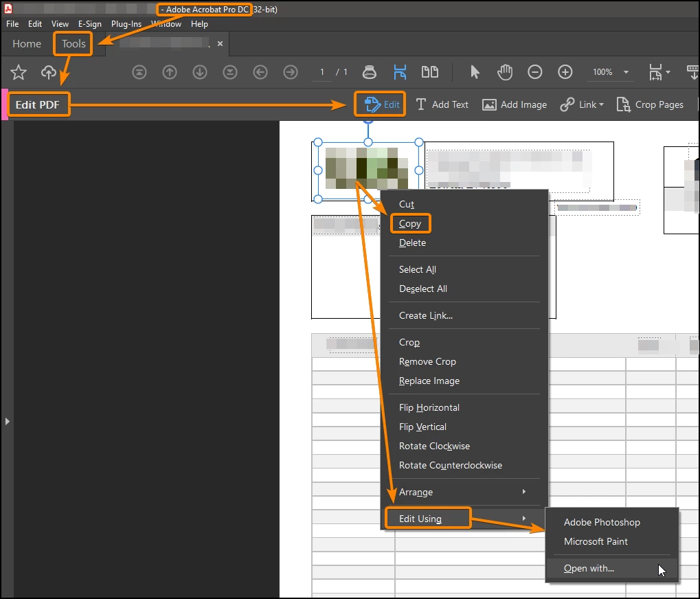The height and width of the screenshot is (599, 700).
Task: Expand the left navigation pane
Action: click(x=7, y=421)
